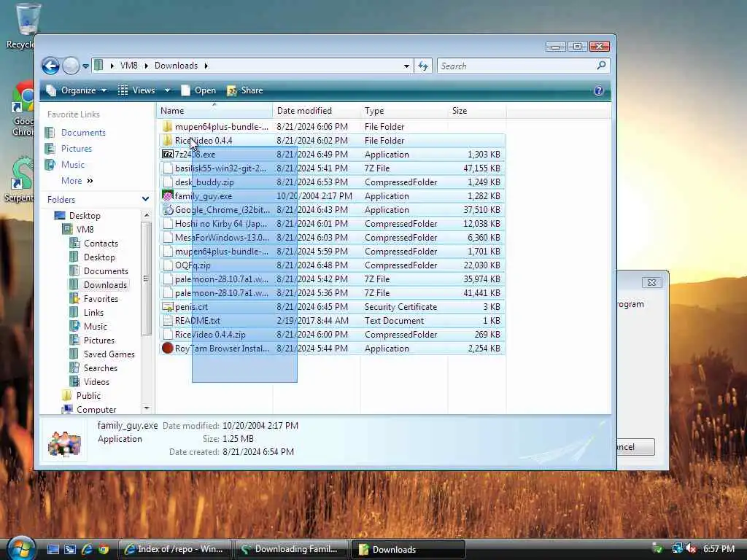Sort files by Name column header
Image resolution: width=747 pixels, height=560 pixels.
coord(214,111)
